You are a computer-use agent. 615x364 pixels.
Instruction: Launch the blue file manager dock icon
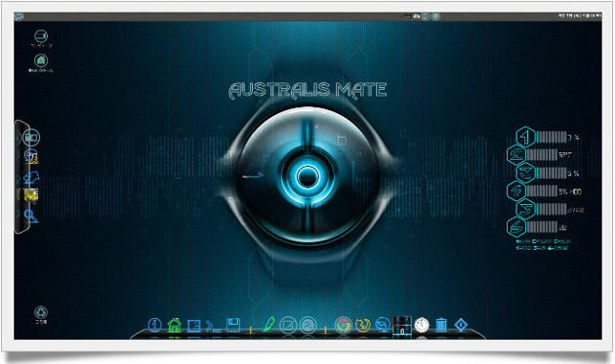pyautogui.click(x=193, y=326)
